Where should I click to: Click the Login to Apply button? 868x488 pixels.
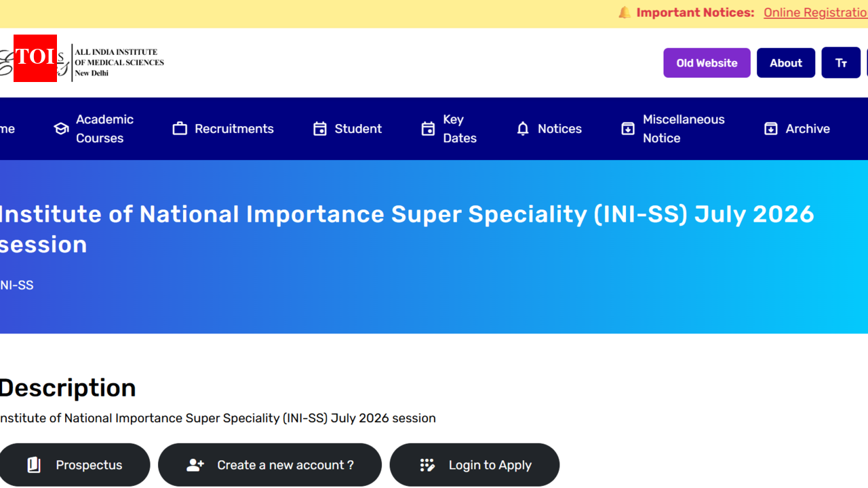click(x=475, y=465)
